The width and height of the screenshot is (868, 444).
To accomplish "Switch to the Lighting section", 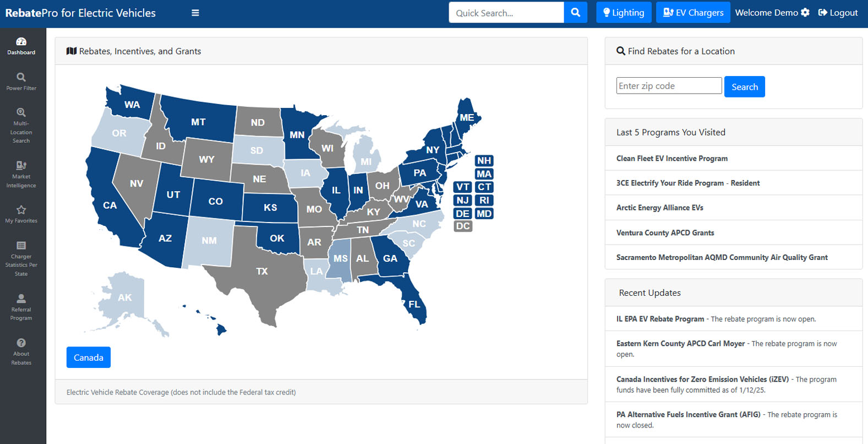I will [x=624, y=13].
